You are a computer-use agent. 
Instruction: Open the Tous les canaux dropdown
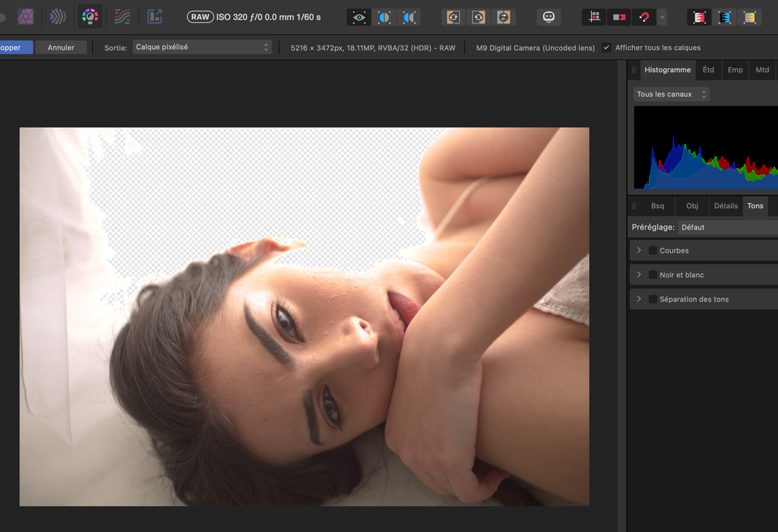tap(671, 94)
